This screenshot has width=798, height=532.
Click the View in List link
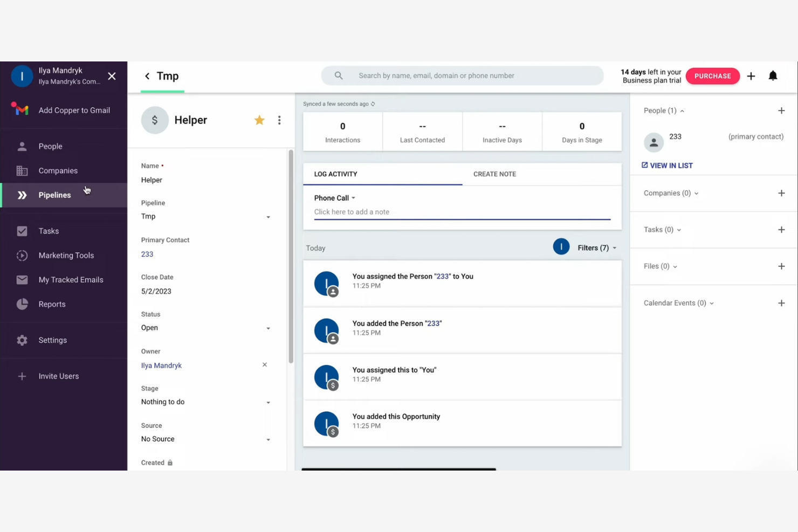(x=667, y=165)
